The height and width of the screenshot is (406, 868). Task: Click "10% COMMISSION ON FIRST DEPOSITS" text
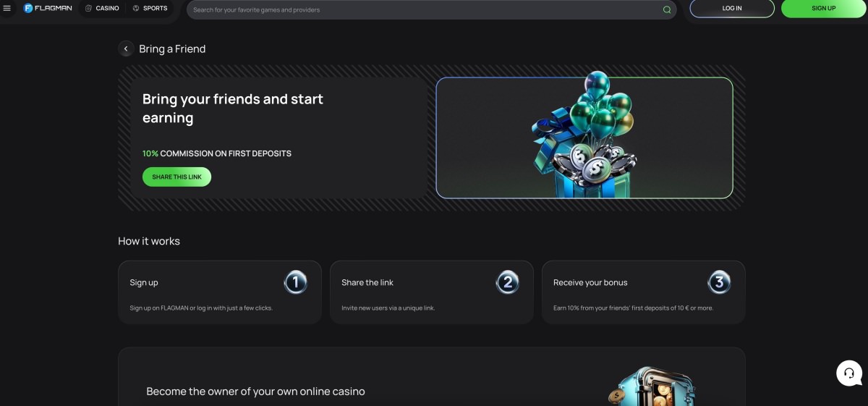[217, 153]
